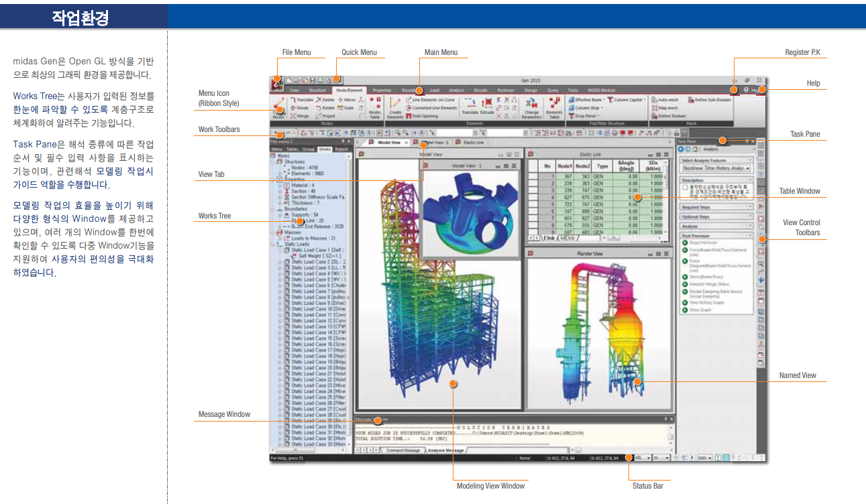Click the Divide nodes icon in the ribbon
The image size is (866, 504).
(x=300, y=107)
